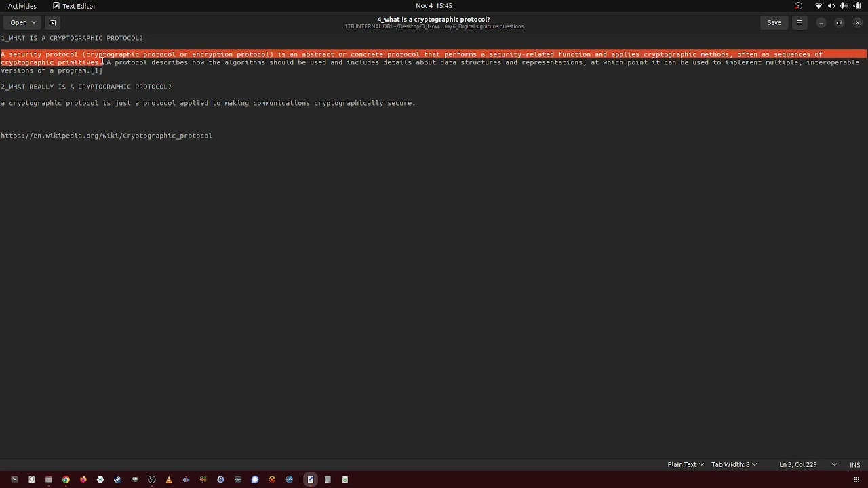Open the Activities overview

click(x=22, y=6)
